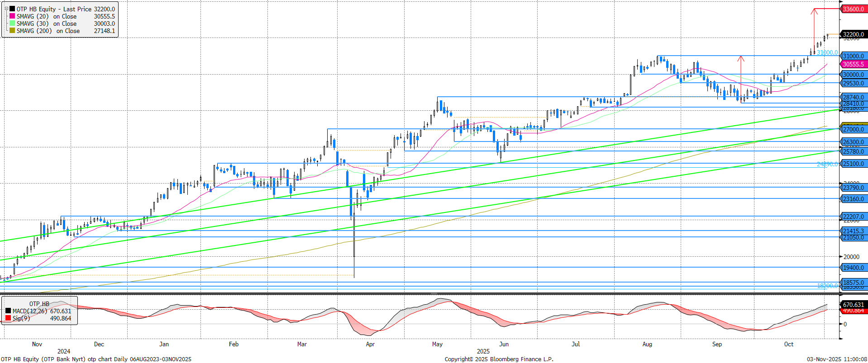Image resolution: width=868 pixels, height=363 pixels.
Task: Select the 670.631 MACD value label
Action: 853,305
